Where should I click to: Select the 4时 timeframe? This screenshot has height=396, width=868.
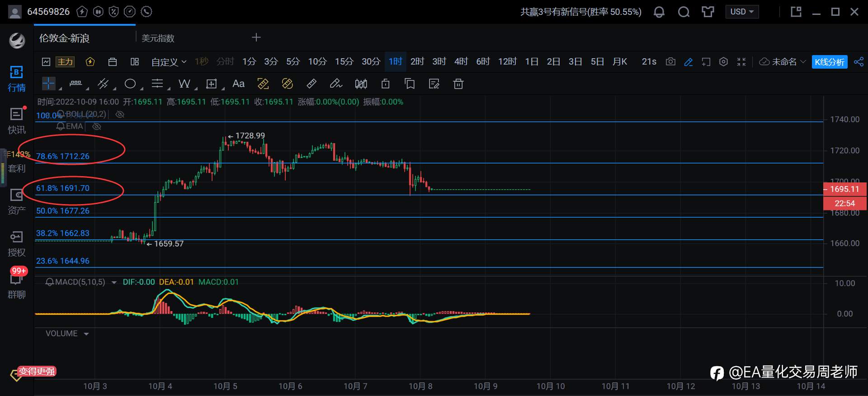click(x=461, y=61)
